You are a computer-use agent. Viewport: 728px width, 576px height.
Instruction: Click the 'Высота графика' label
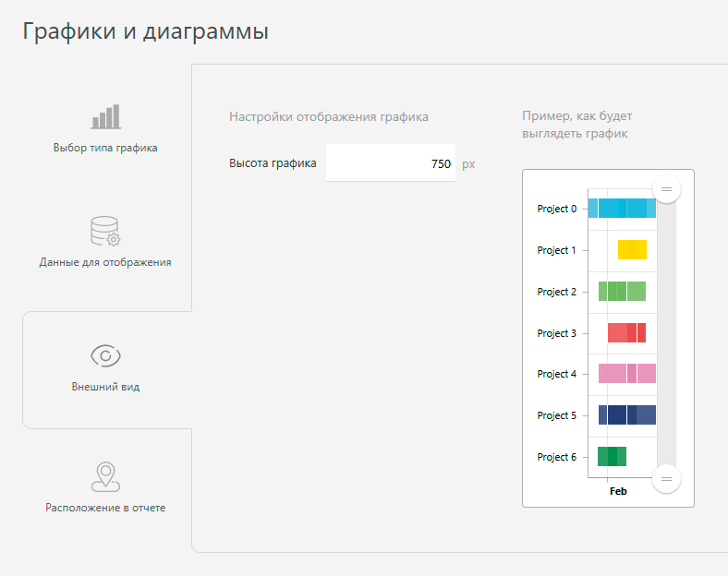click(273, 163)
